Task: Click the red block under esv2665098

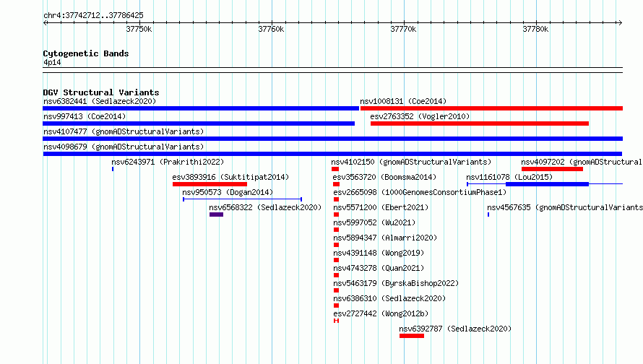Action: click(x=336, y=199)
